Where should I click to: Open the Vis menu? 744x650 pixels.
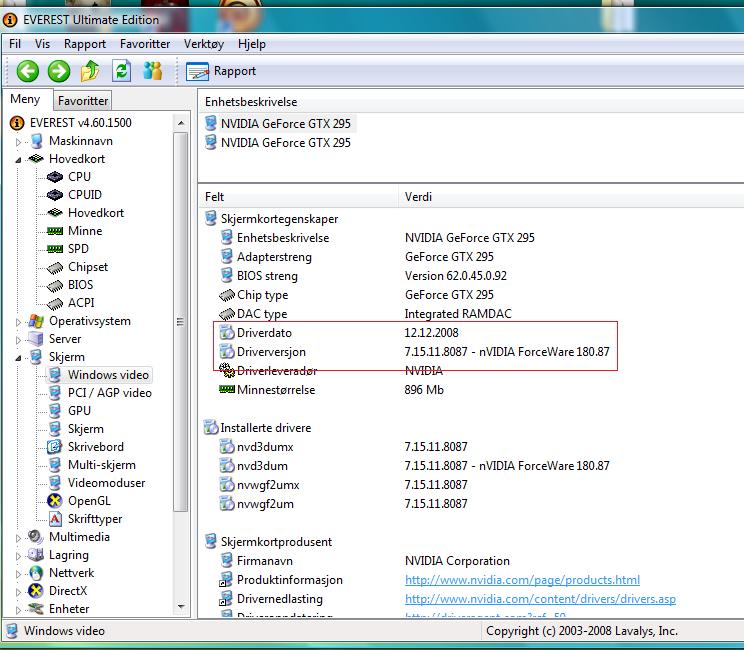42,44
